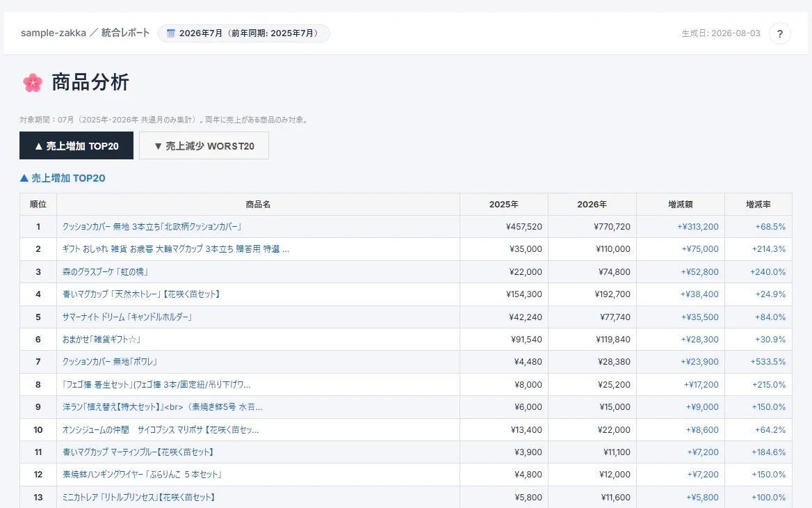This screenshot has width=812, height=508.
Task: Click the help question mark button
Action: [x=780, y=33]
